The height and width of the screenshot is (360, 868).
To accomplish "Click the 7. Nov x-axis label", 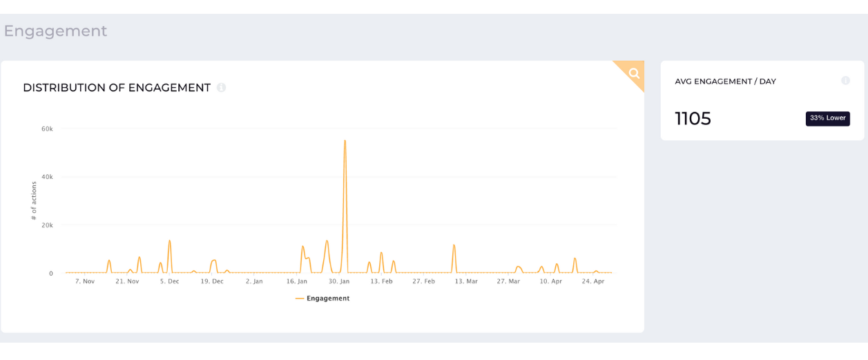I will point(85,281).
